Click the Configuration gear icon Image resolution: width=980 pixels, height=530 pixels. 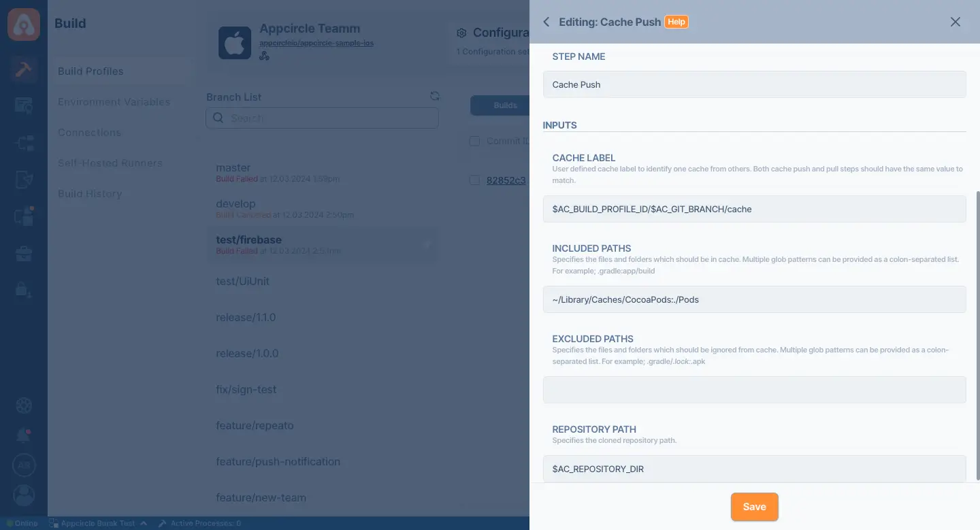[461, 33]
